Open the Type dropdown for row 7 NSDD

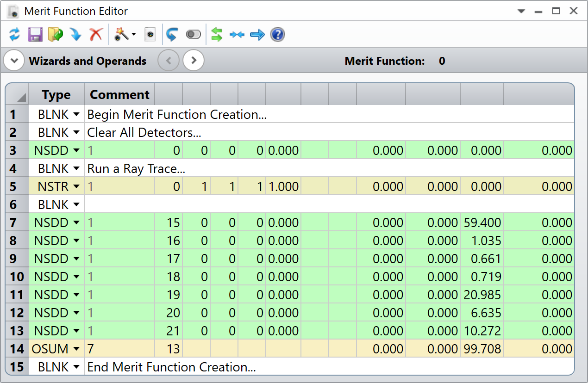point(76,222)
